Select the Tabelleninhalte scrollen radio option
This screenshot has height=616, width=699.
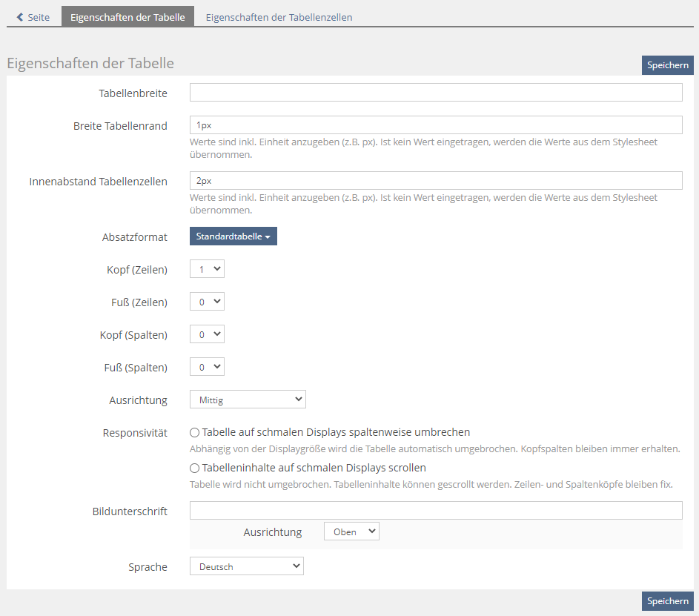195,468
